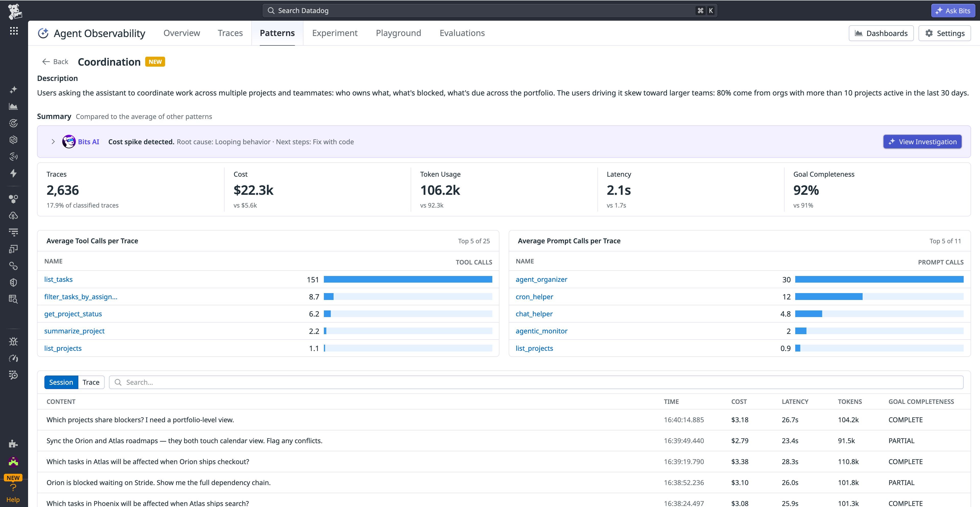Open the overlapping squares sidebar icon

13,249
